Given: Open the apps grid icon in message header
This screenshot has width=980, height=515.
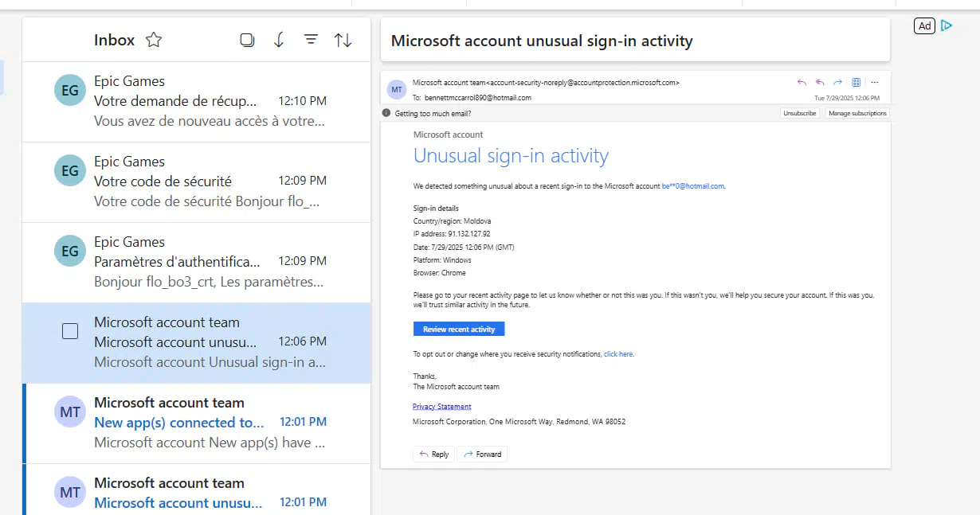Looking at the screenshot, I should 857,82.
